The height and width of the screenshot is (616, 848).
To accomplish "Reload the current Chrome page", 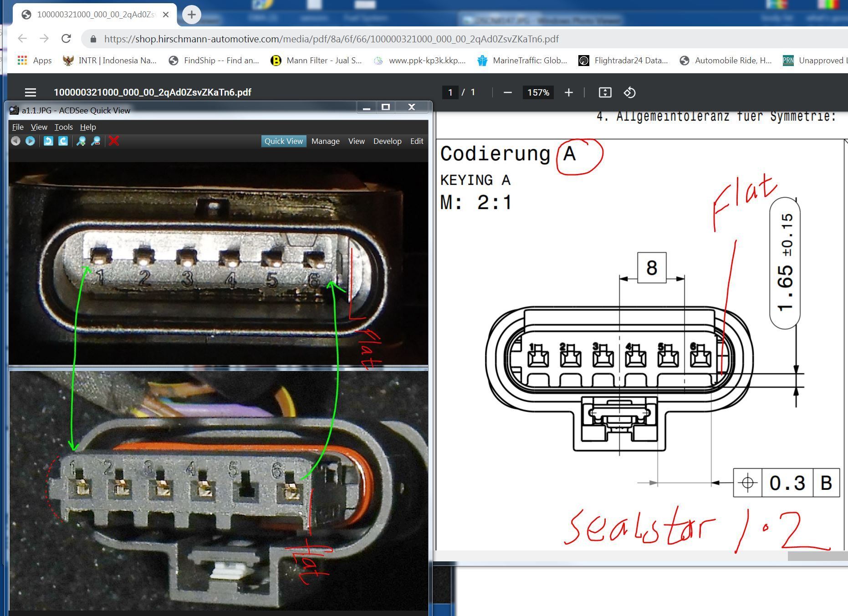I will pos(66,39).
